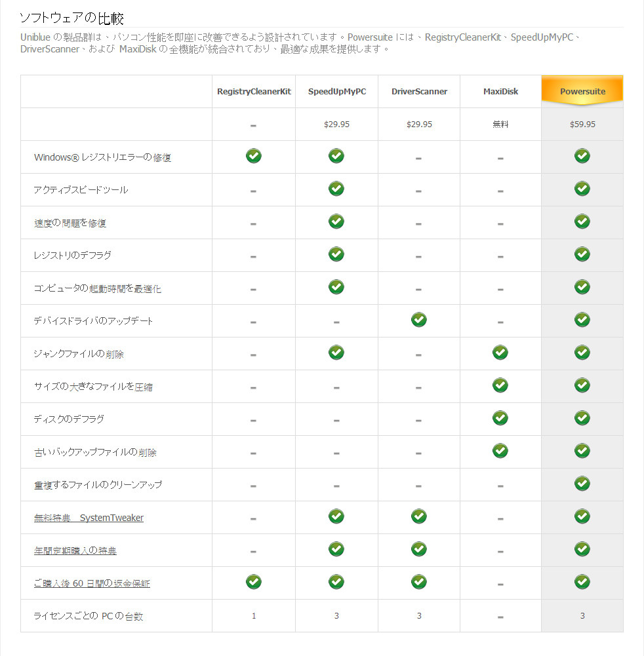This screenshot has width=644, height=656.
Task: Select Powersuite checkmark for 年間定期購入の特典
Action: [582, 549]
